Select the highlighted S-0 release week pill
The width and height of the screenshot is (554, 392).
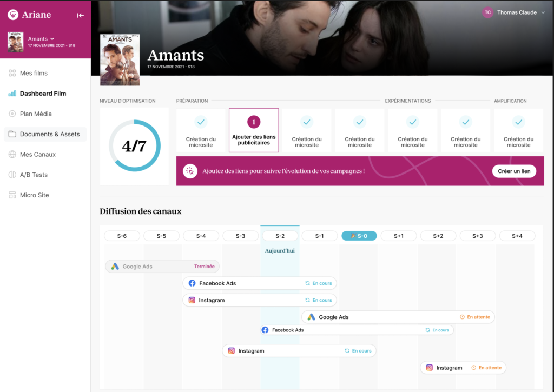pos(359,236)
